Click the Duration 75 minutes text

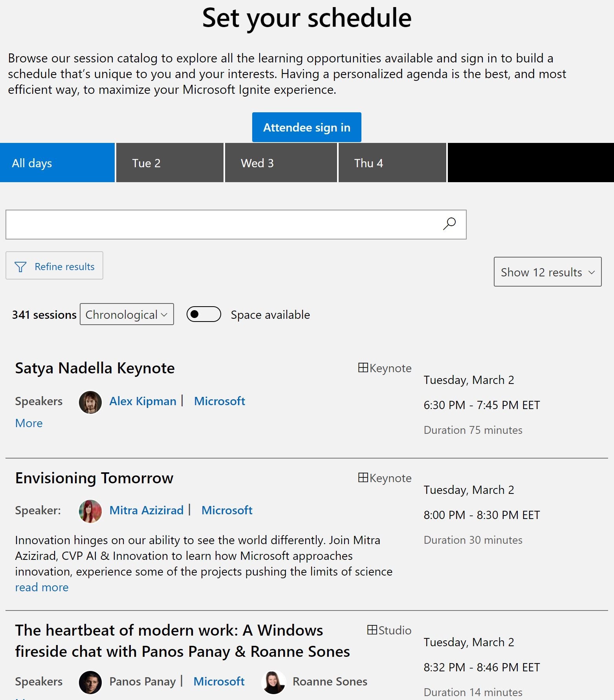(473, 430)
